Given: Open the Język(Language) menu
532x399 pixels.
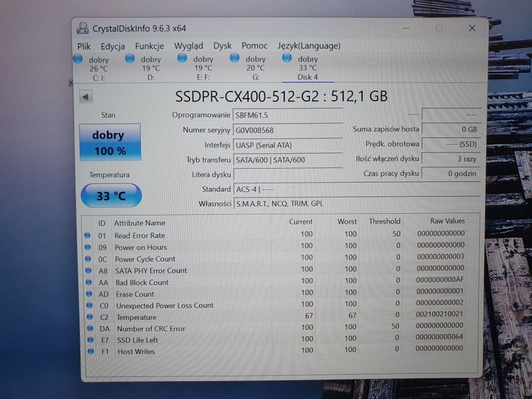Looking at the screenshot, I should (x=309, y=46).
